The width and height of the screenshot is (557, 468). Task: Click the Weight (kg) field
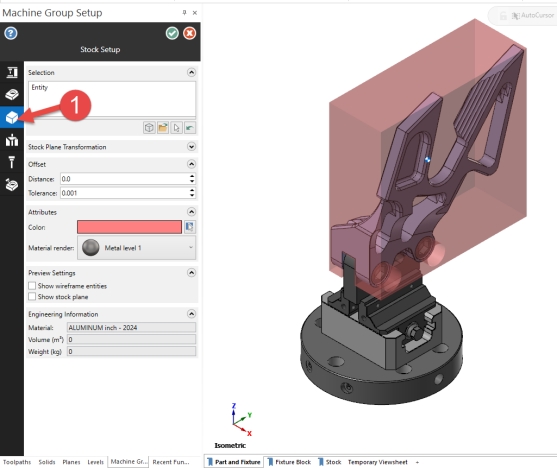[x=131, y=351]
